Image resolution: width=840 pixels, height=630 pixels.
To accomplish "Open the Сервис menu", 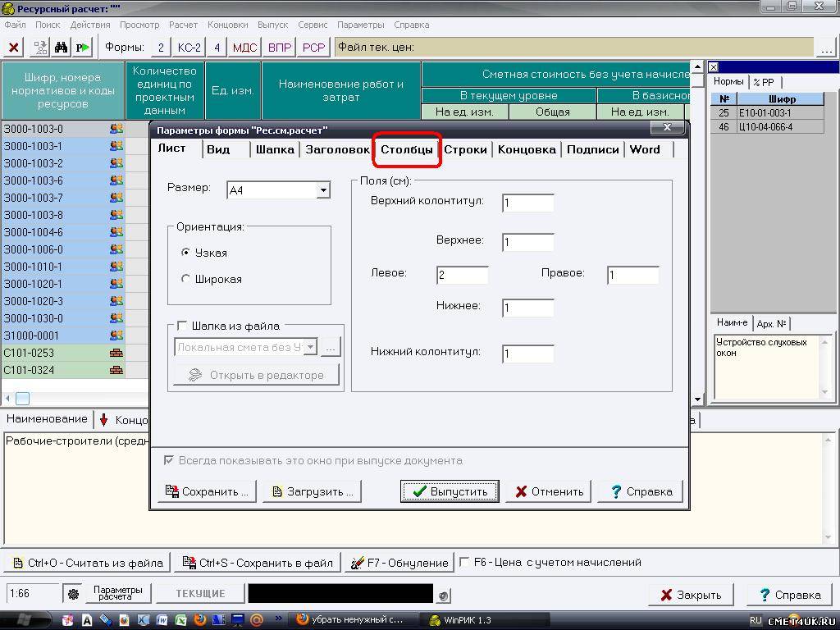I will coord(313,25).
